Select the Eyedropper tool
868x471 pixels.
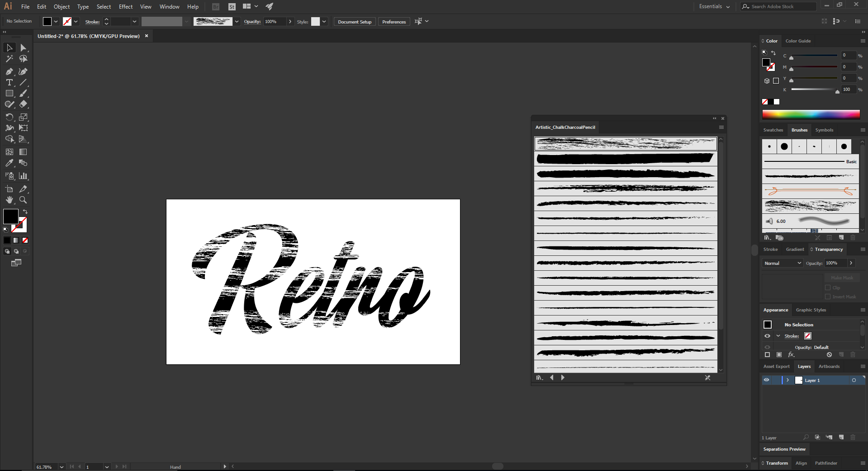pyautogui.click(x=9, y=163)
